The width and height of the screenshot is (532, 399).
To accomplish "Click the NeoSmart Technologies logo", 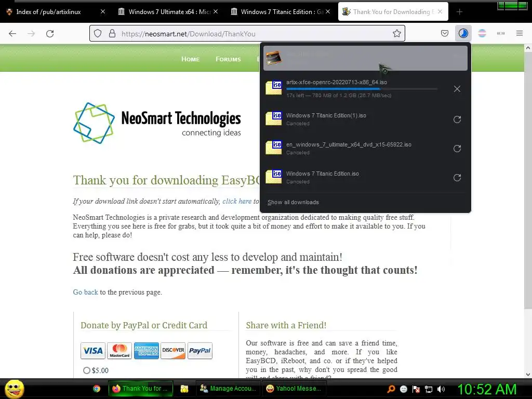I will pyautogui.click(x=157, y=123).
